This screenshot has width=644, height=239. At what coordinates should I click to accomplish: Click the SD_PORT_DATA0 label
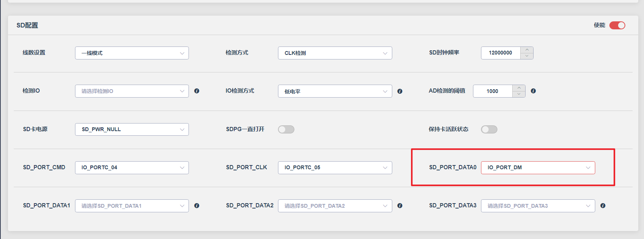[453, 167]
